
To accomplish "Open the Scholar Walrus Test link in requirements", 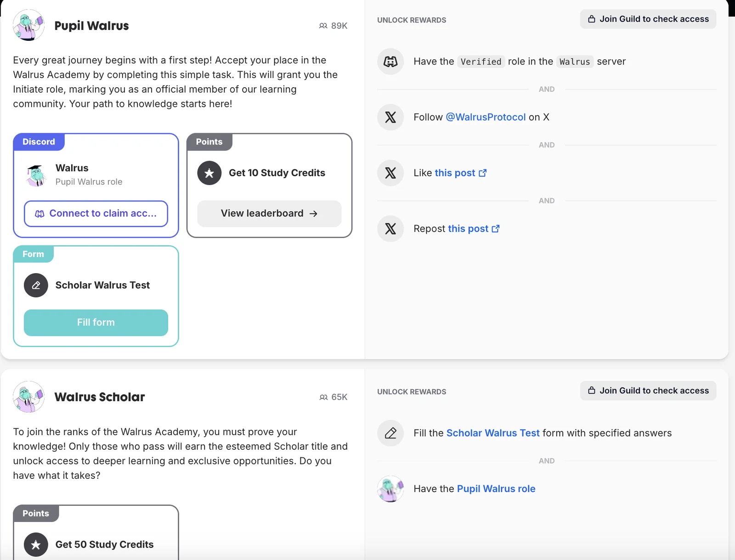I will pyautogui.click(x=493, y=433).
